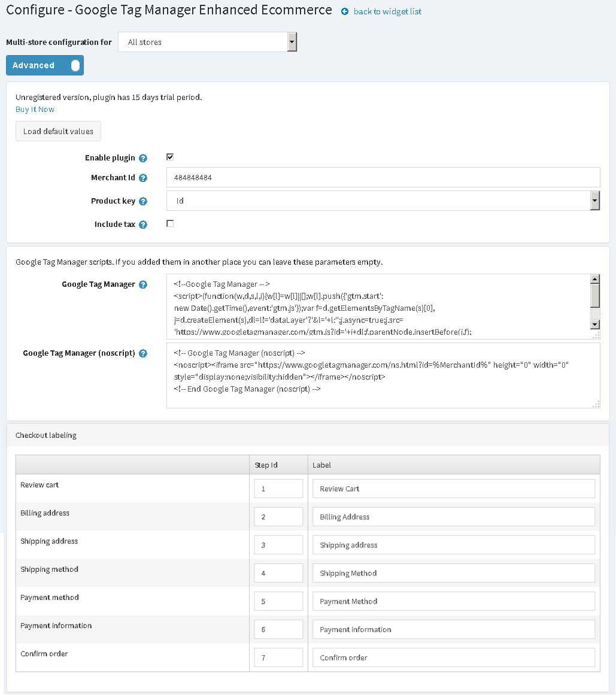The height and width of the screenshot is (700, 616).
Task: Click the Label field for Confirm order
Action: pos(454,657)
